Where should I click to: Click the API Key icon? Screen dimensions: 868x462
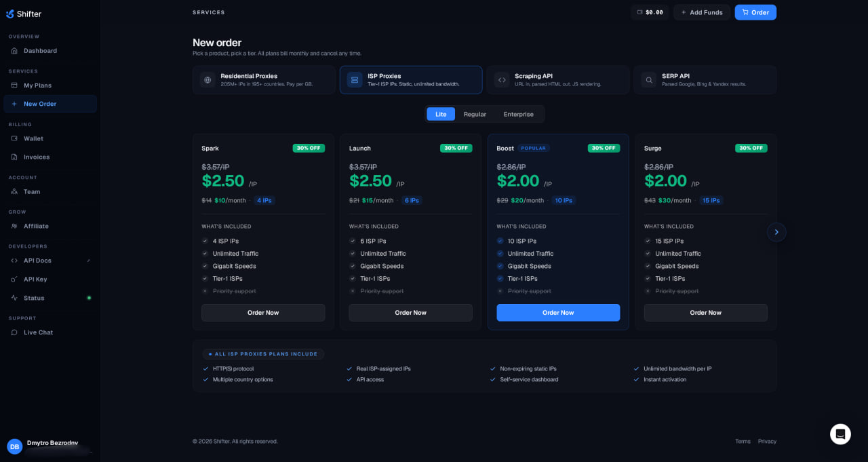(14, 279)
